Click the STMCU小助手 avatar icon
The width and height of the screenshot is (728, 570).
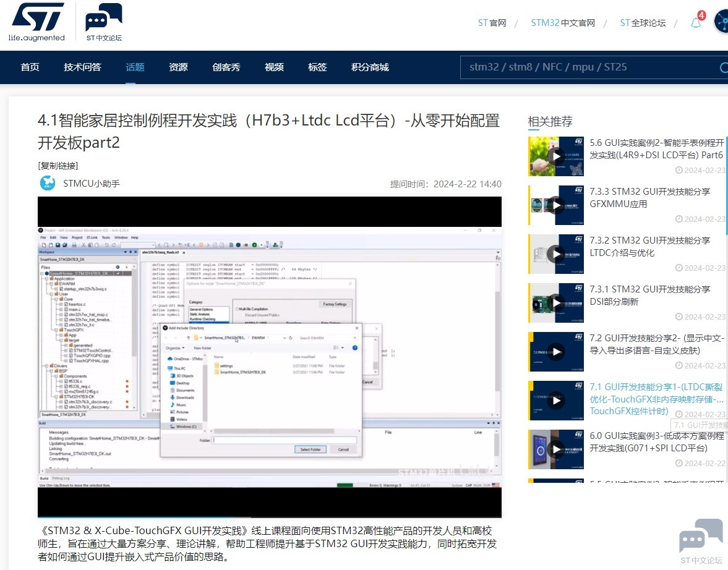[x=48, y=184]
